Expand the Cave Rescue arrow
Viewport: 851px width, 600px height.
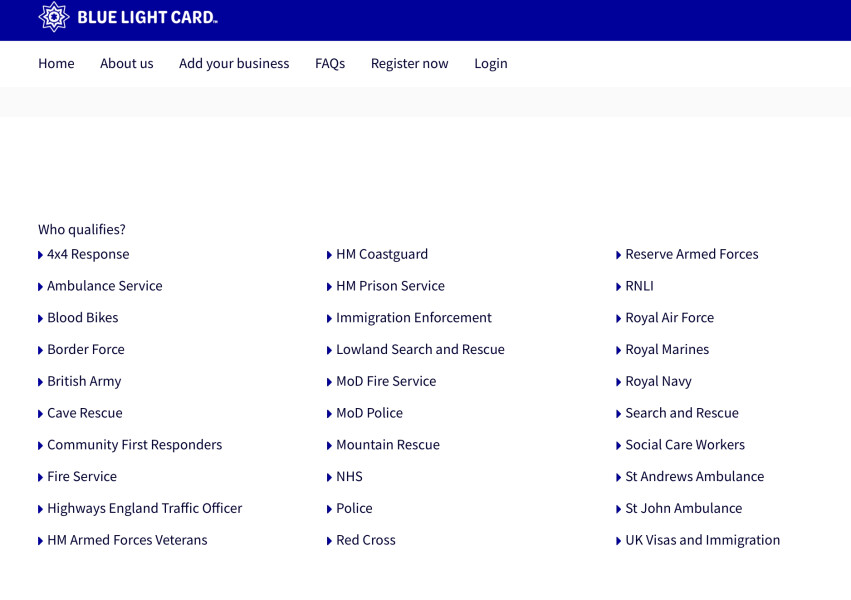(40, 414)
